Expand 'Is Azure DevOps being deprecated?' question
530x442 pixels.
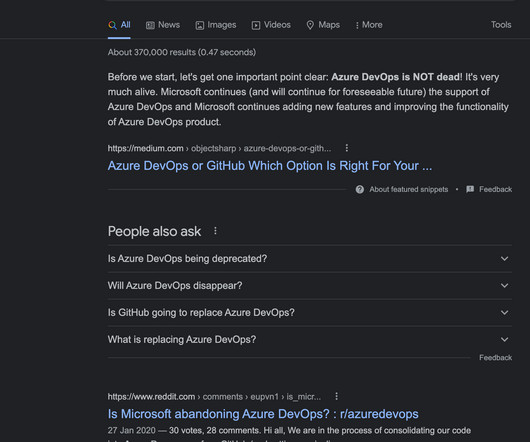310,259
